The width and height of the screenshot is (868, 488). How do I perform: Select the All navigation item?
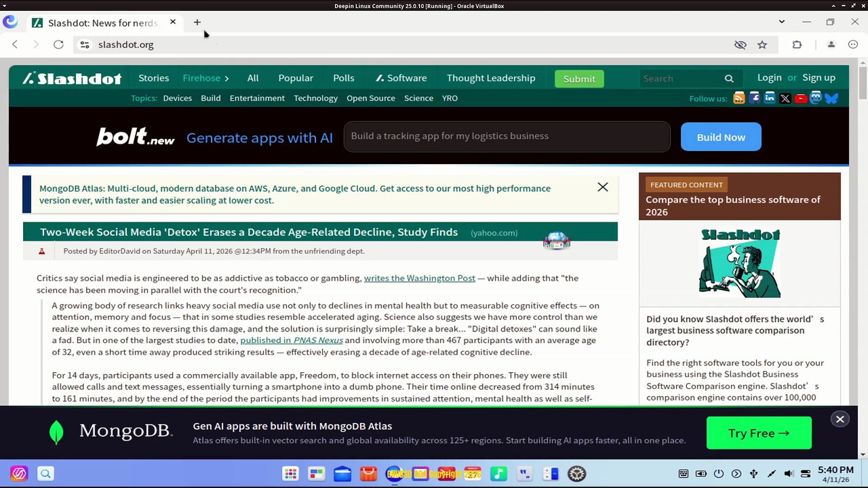click(x=253, y=78)
